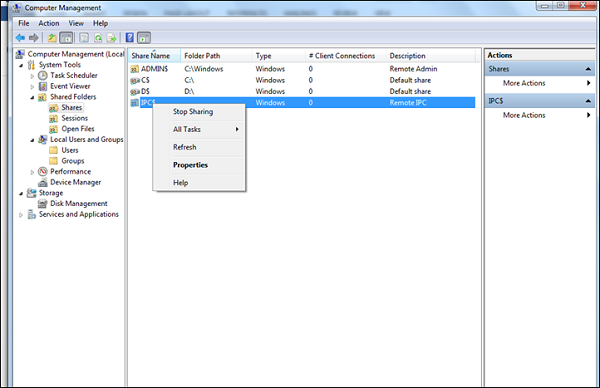600x388 pixels.
Task: Select the Groups folder in tree
Action: pyautogui.click(x=73, y=161)
